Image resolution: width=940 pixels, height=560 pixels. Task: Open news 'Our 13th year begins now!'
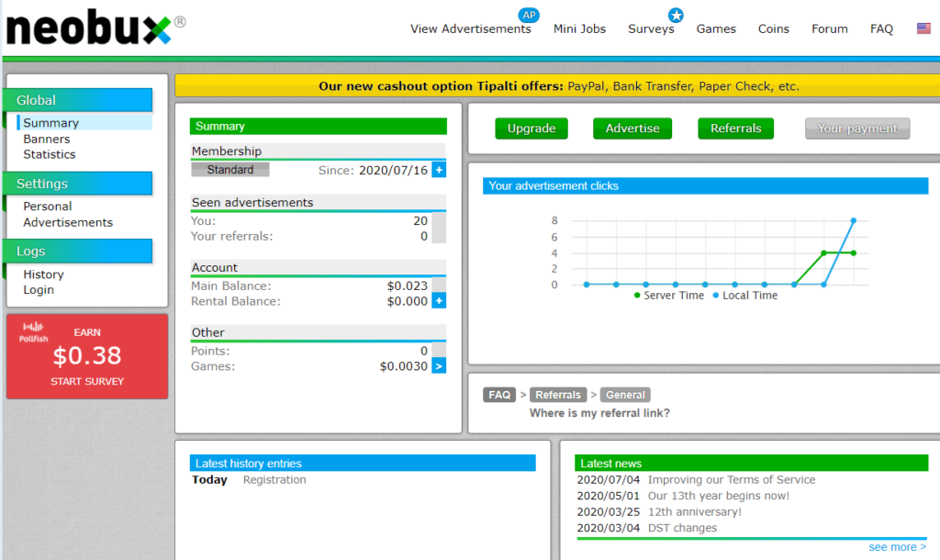click(718, 496)
